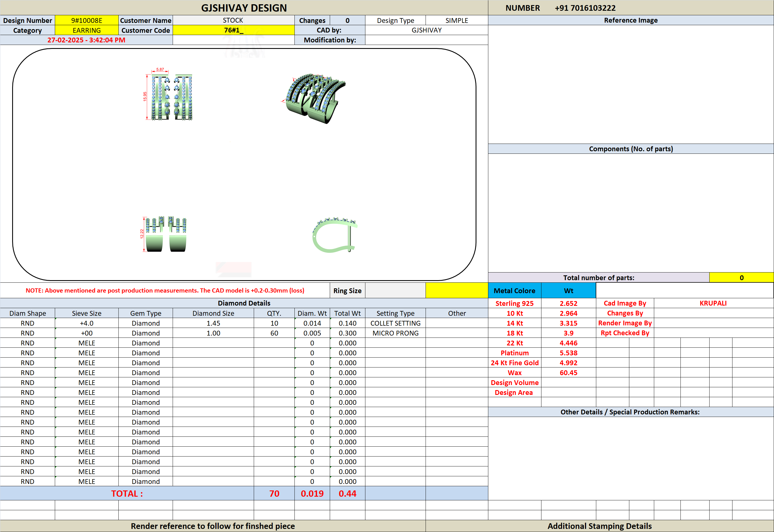Click the 22 Kt weight 4.446
Viewport: 774px width, 532px height.
569,343
